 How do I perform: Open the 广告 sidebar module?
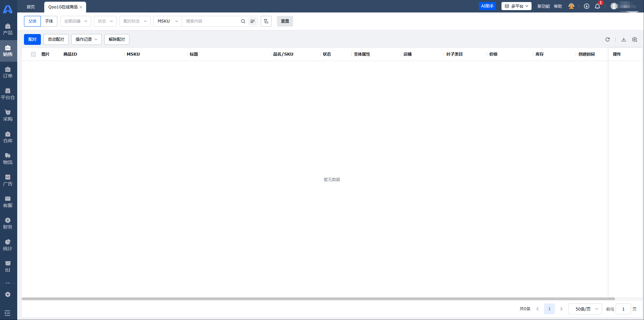pos(8,180)
